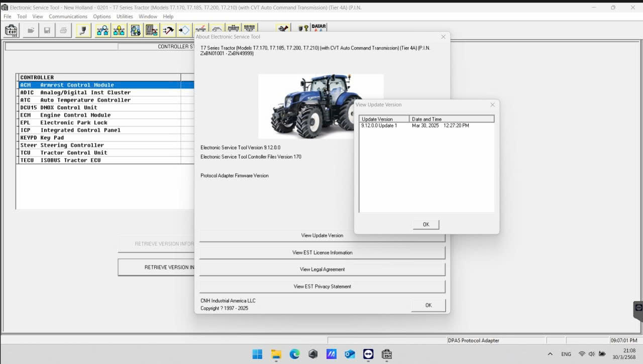Launch Microsoft Edge from taskbar

(295, 354)
